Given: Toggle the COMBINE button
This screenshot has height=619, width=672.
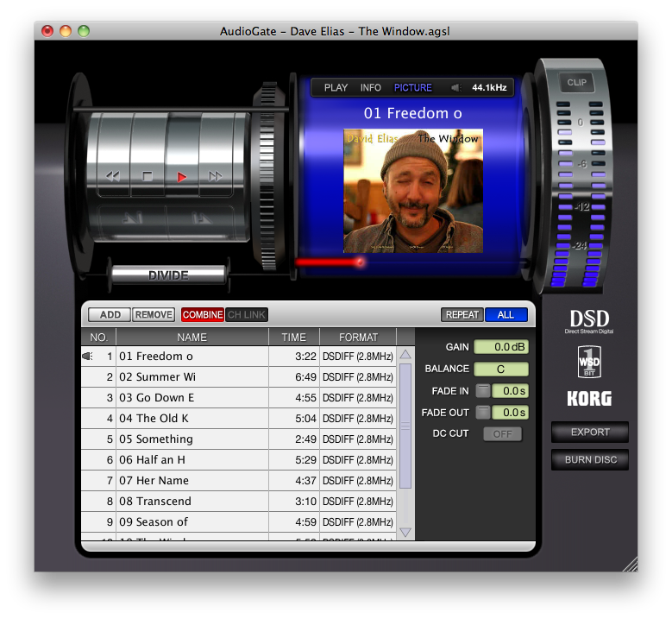Looking at the screenshot, I should (202, 314).
